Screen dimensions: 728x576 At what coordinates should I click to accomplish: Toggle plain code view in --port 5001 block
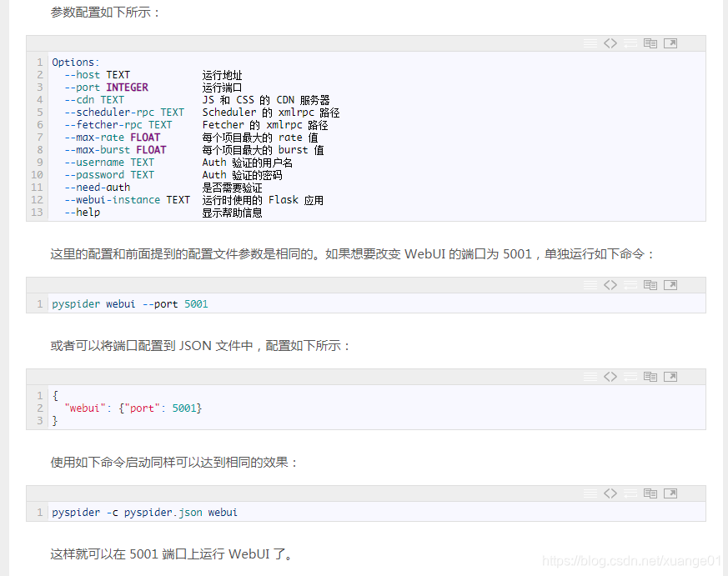pyautogui.click(x=610, y=285)
